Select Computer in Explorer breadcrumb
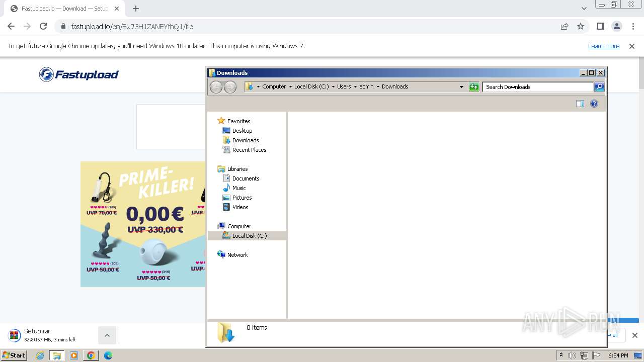The height and width of the screenshot is (362, 644). 274,86
